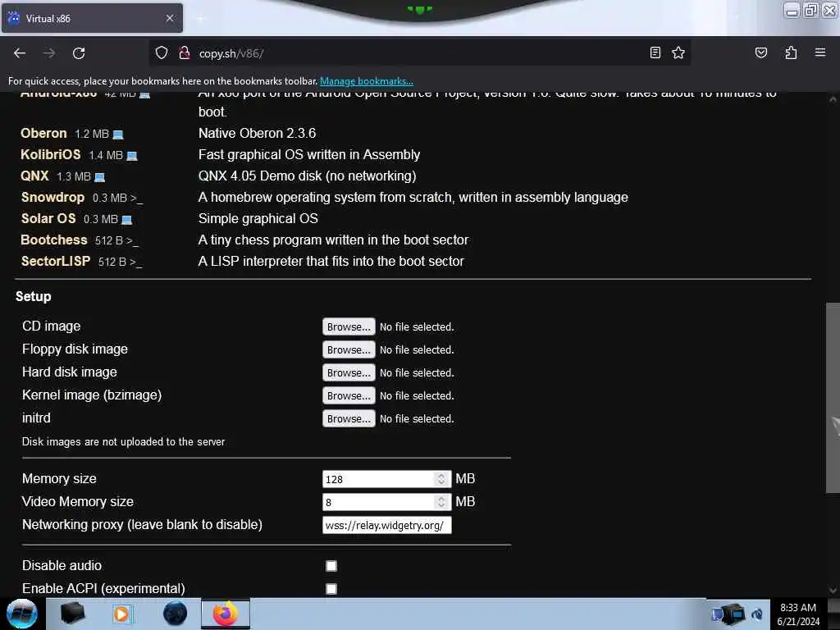Click the scrollbar up arrow

coord(833,99)
